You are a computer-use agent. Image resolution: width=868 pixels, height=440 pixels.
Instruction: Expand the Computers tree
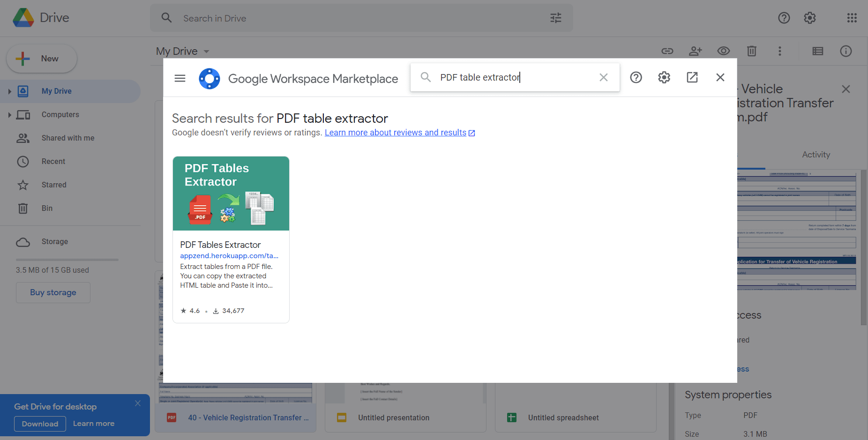coord(9,115)
